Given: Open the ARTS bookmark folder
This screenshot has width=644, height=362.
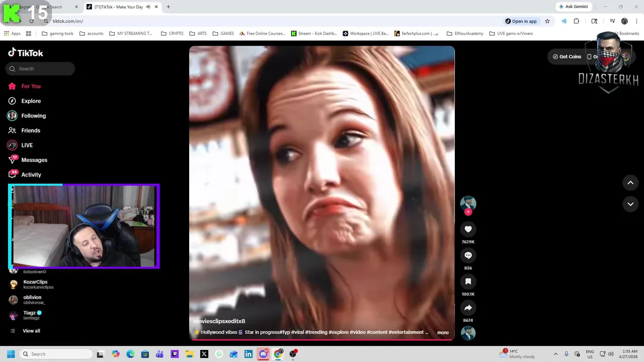Looking at the screenshot, I should point(198,34).
